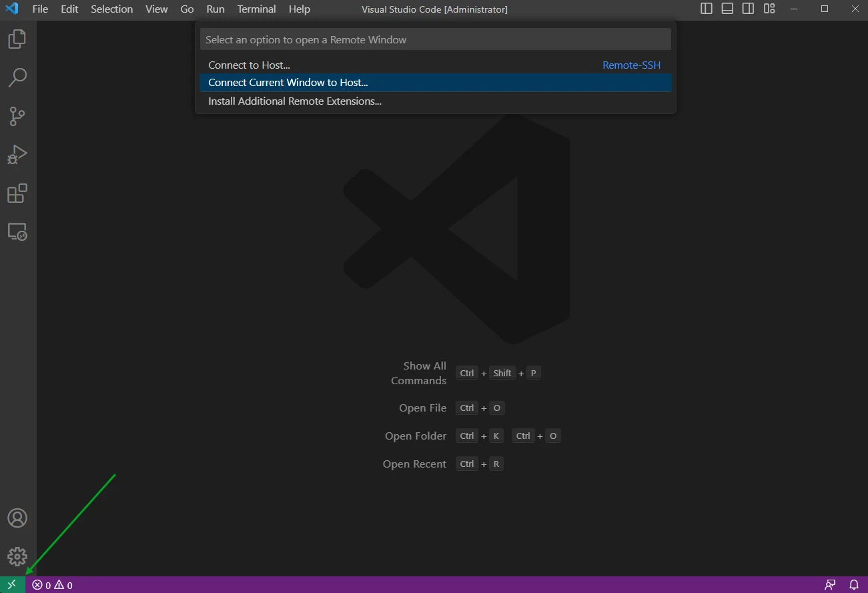Open the Extensions marketplace icon
This screenshot has width=868, height=593.
17,193
